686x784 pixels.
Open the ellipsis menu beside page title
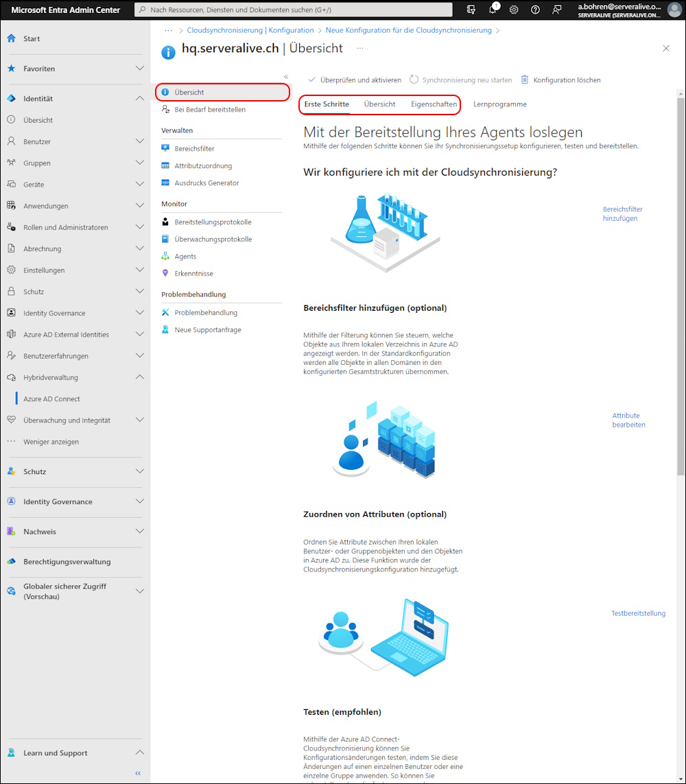tap(360, 49)
